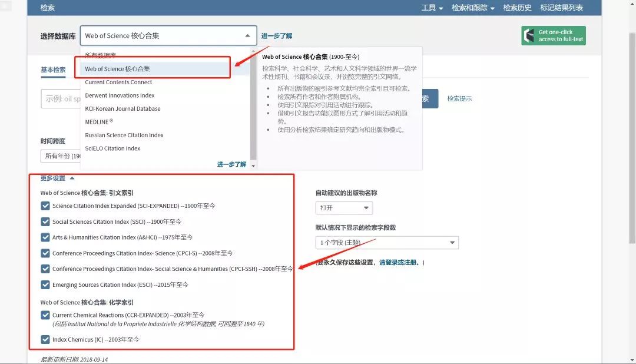Click the Get one-click access to full-text button
The height and width of the screenshot is (364, 636).
(554, 36)
